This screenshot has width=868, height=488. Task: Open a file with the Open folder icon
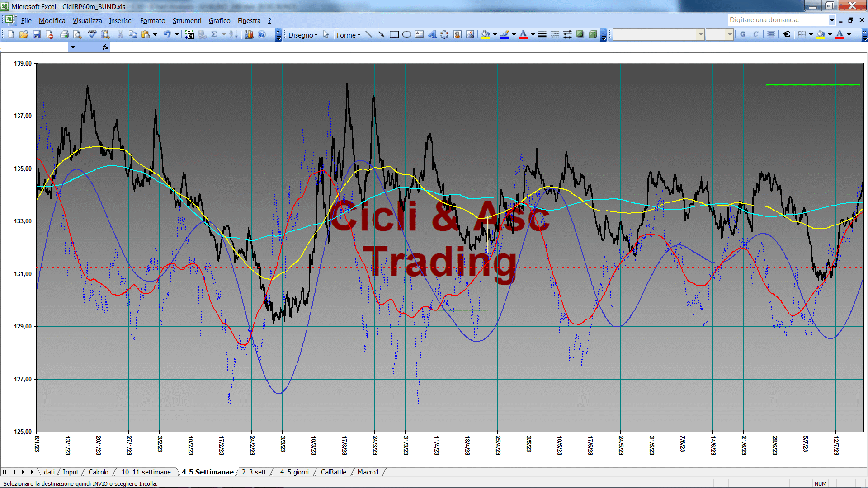point(24,34)
